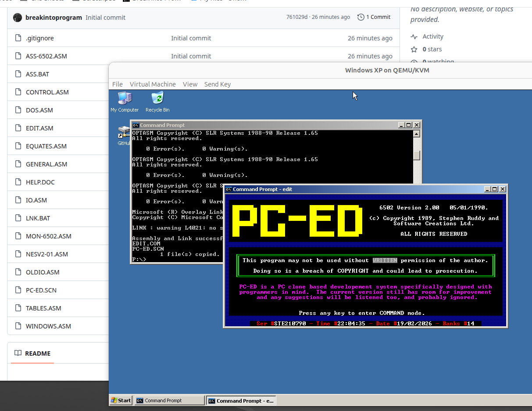Screen dimensions: 532x411
Task: Click the breakintoprogram author link
Action: [x=54, y=18]
